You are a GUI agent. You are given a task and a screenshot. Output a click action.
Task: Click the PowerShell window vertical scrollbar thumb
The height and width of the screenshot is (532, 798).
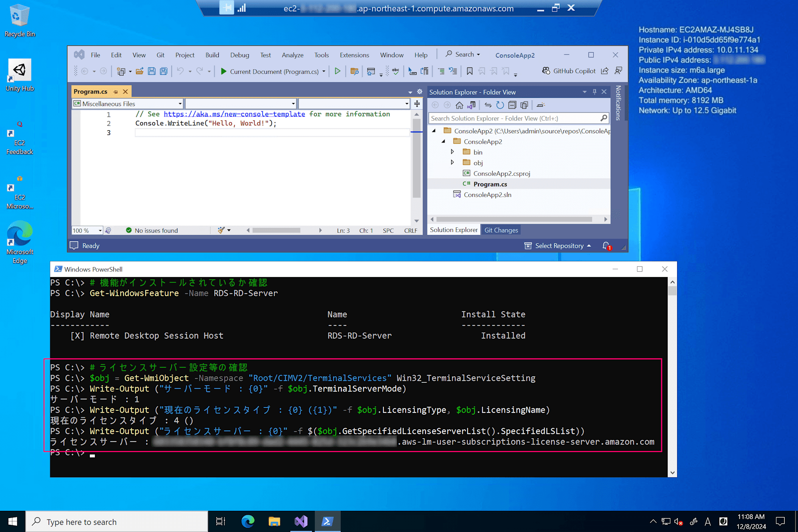point(672,291)
